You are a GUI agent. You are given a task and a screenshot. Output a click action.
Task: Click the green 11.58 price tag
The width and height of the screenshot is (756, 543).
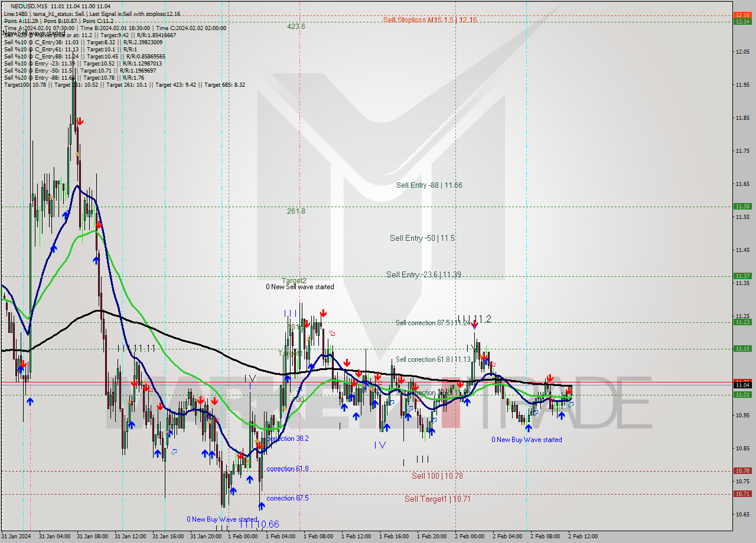pyautogui.click(x=742, y=206)
